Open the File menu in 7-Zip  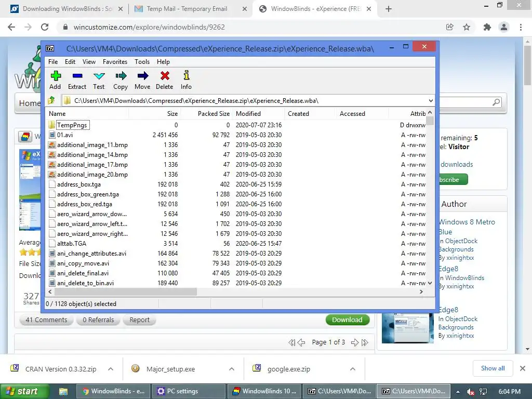point(53,62)
